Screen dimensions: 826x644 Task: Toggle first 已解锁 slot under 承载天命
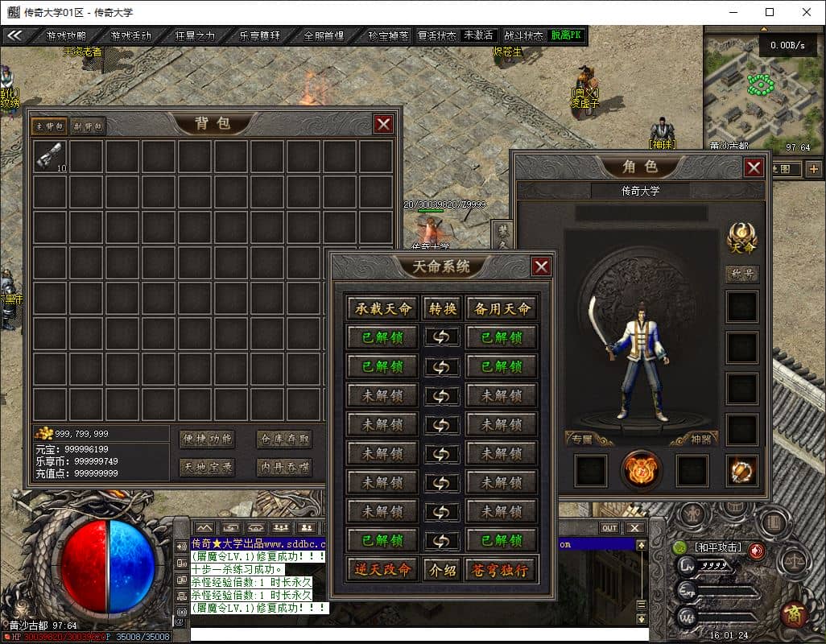pos(383,337)
